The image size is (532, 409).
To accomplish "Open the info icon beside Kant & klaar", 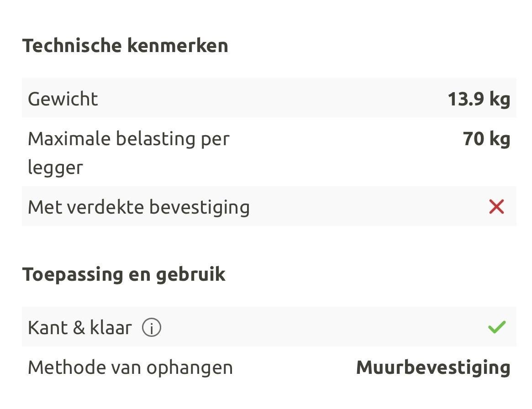I will 152,328.
